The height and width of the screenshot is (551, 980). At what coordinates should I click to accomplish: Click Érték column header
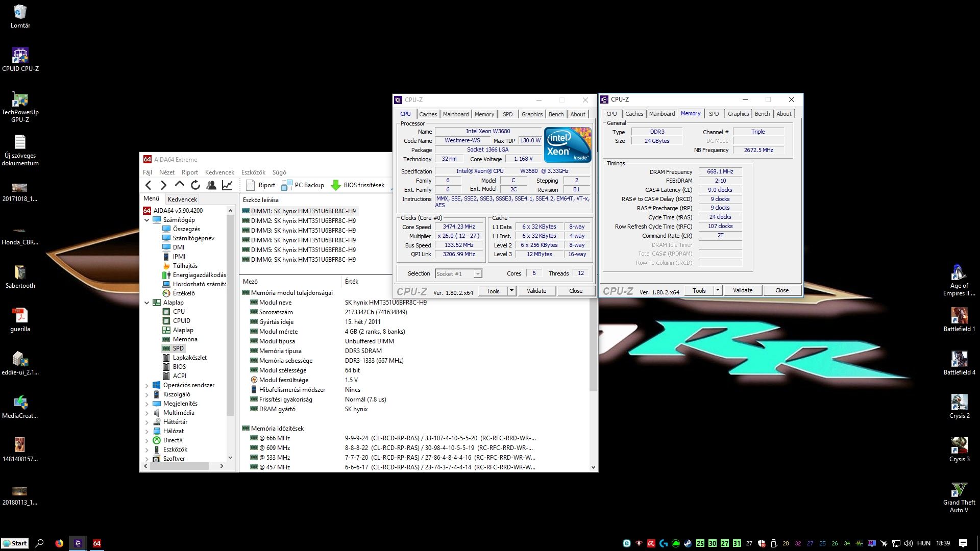352,282
